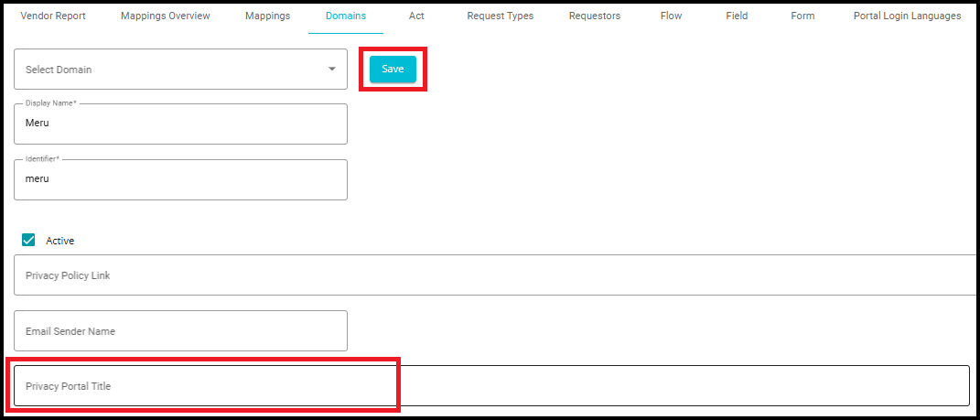Uncheck the Active checkbox
The height and width of the screenshot is (420, 980).
pyautogui.click(x=28, y=241)
